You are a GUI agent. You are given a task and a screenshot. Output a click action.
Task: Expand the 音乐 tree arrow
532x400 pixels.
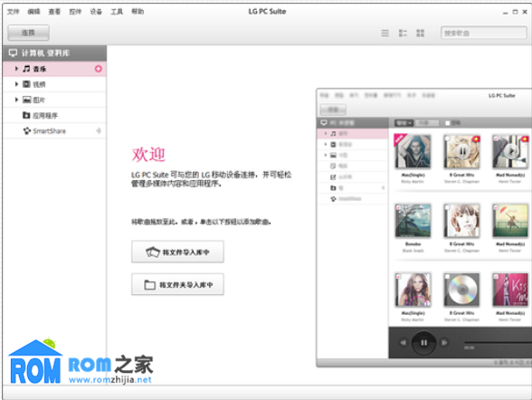[x=16, y=69]
